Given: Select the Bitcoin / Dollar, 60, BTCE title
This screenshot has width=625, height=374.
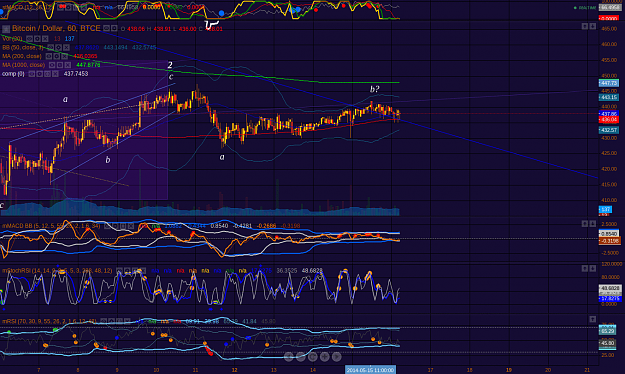Looking at the screenshot, I should 56,28.
